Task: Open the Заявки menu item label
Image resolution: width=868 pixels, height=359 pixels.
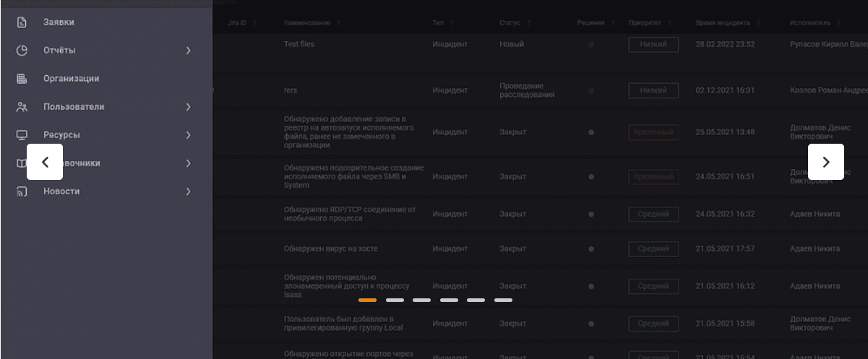Action: [x=59, y=22]
